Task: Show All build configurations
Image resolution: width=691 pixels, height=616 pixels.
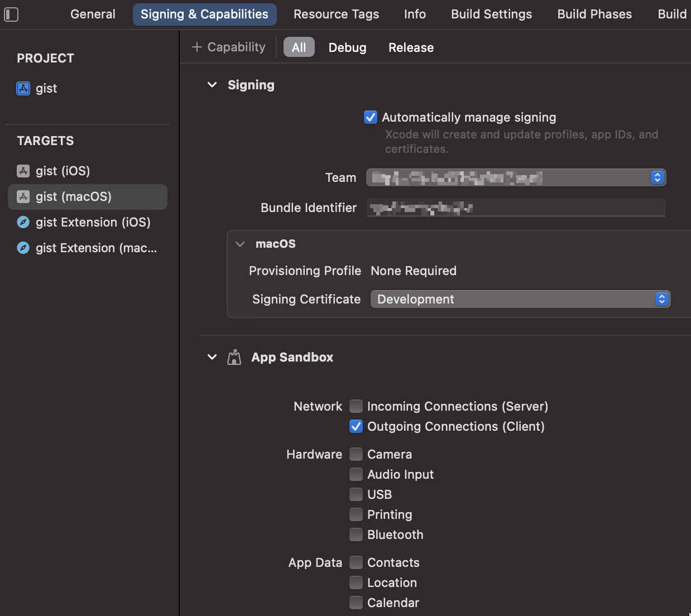Action: pyautogui.click(x=299, y=47)
